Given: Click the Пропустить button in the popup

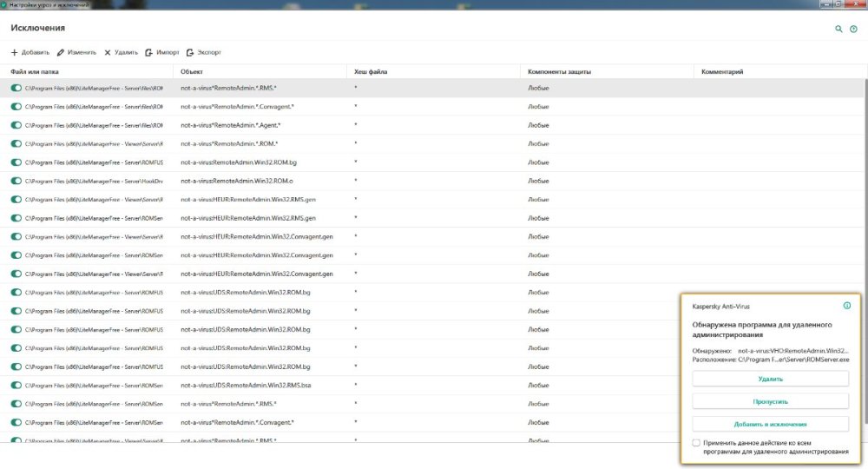Looking at the screenshot, I should click(x=770, y=401).
